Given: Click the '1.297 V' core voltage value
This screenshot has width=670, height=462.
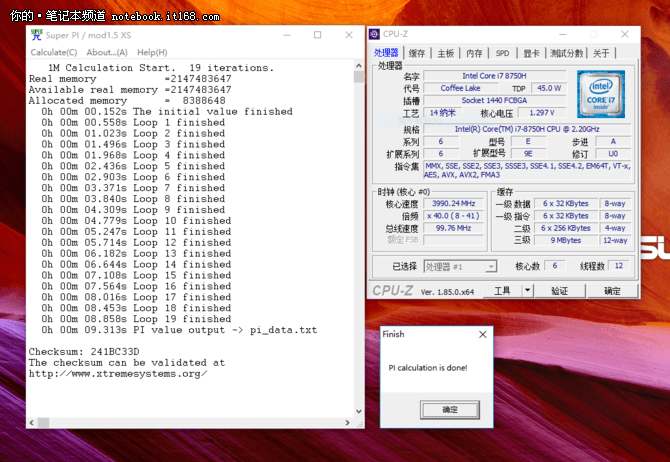Looking at the screenshot, I should pyautogui.click(x=542, y=113).
